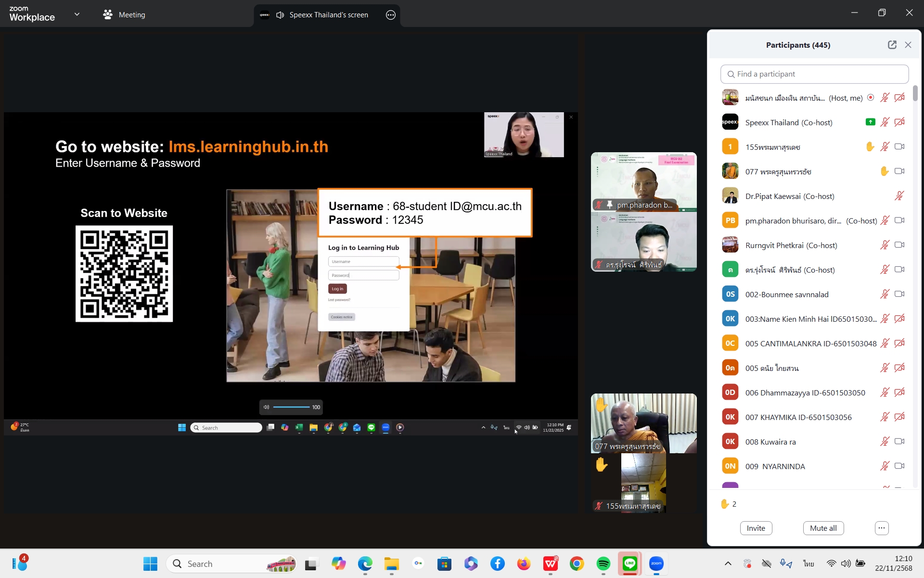Pop out the Participants panel
The height and width of the screenshot is (578, 924).
click(892, 45)
